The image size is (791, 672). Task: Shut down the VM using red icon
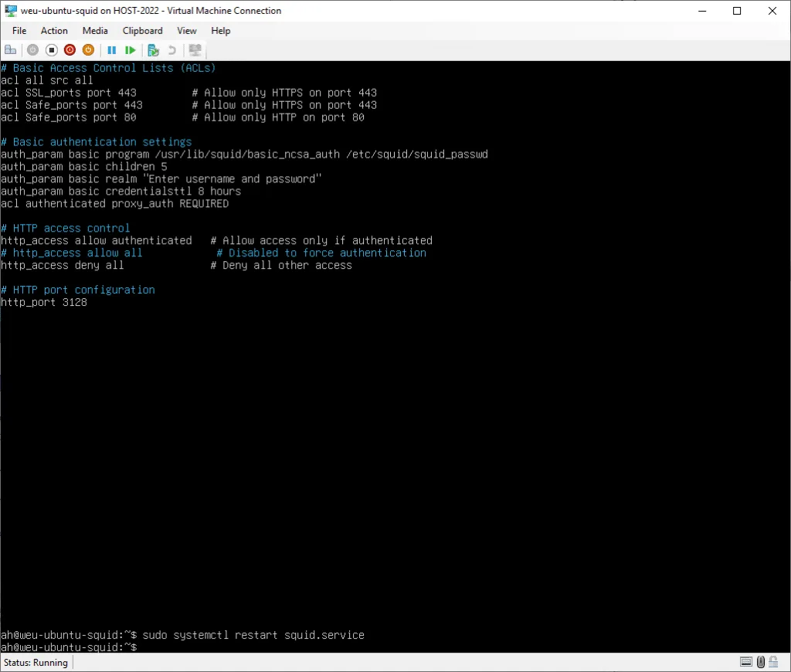click(x=70, y=50)
